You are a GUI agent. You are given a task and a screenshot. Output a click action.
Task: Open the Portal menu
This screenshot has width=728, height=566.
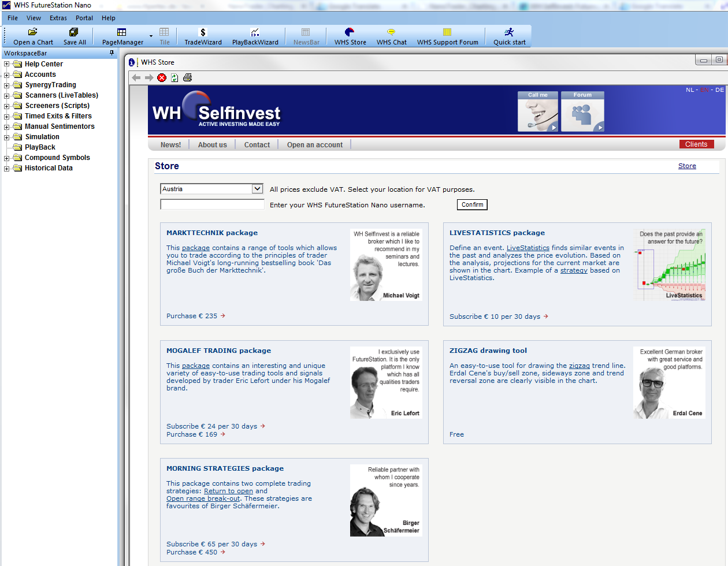point(84,18)
